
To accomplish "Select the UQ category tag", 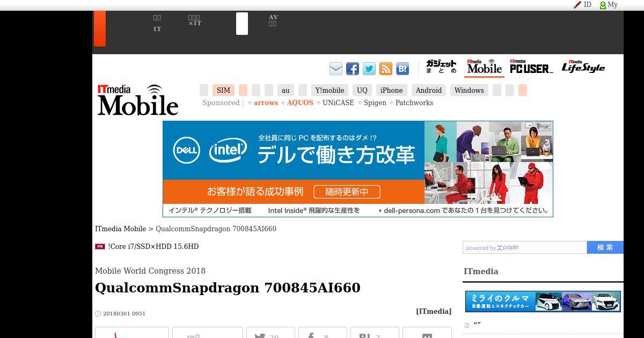I will point(362,90).
